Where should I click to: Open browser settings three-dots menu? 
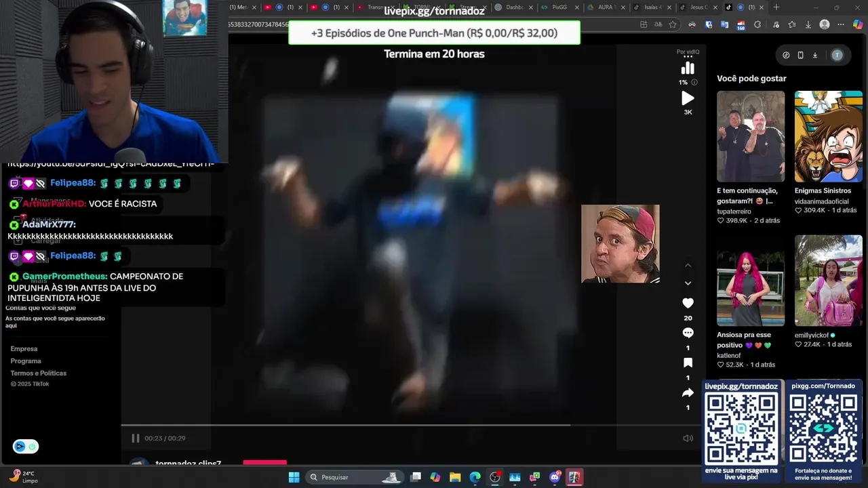coord(842,24)
